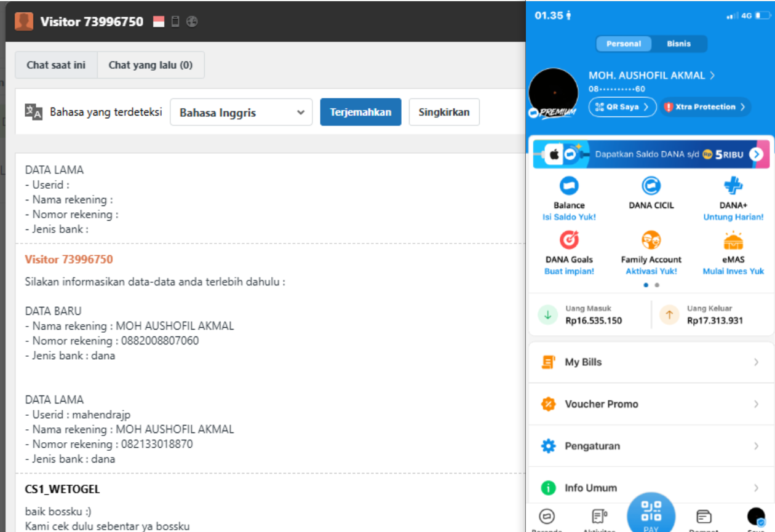Tap the second page indicator dot
The width and height of the screenshot is (775, 532).
657,285
